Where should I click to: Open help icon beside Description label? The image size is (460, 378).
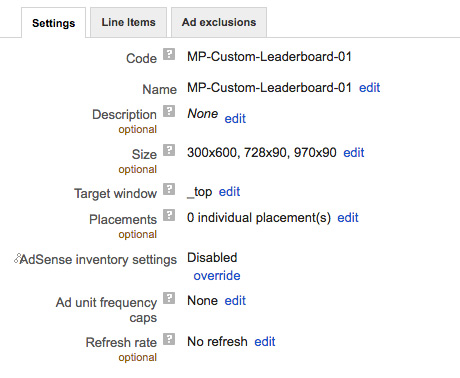(169, 111)
